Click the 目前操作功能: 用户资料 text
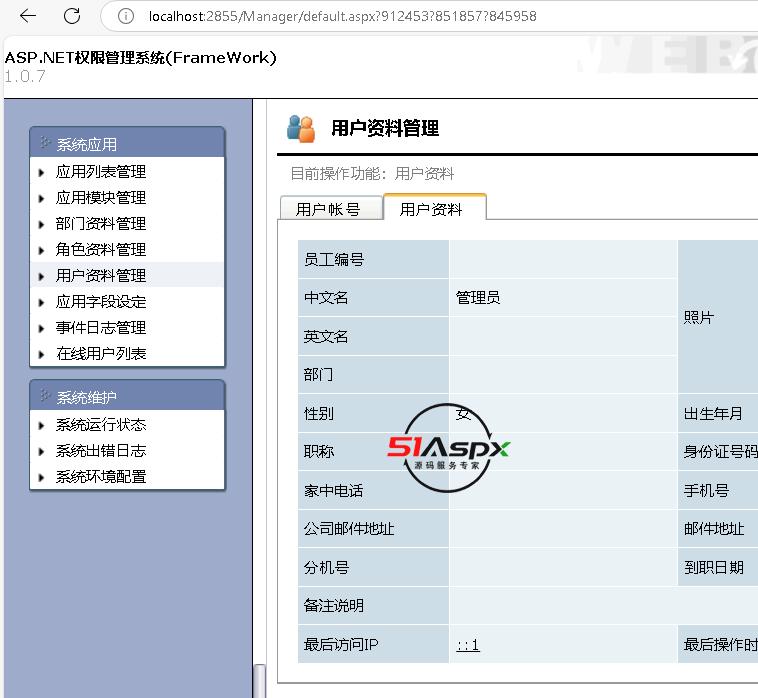Screen dimensions: 758x698 coord(372,173)
